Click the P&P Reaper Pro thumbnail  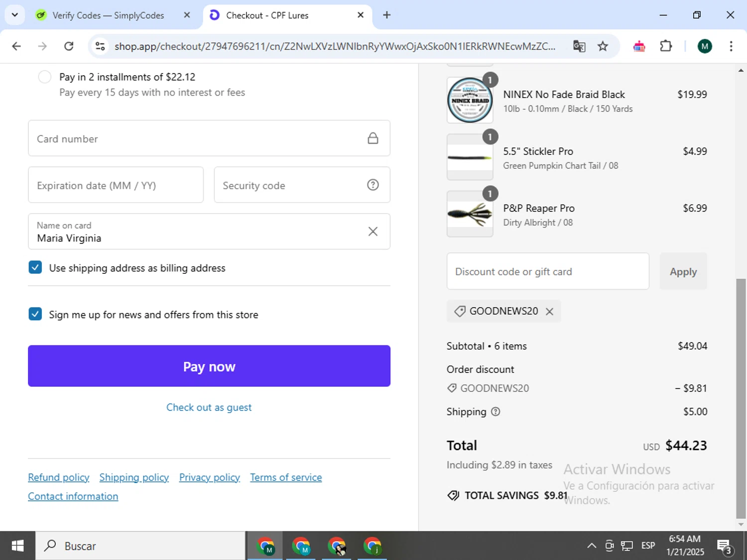[470, 214]
